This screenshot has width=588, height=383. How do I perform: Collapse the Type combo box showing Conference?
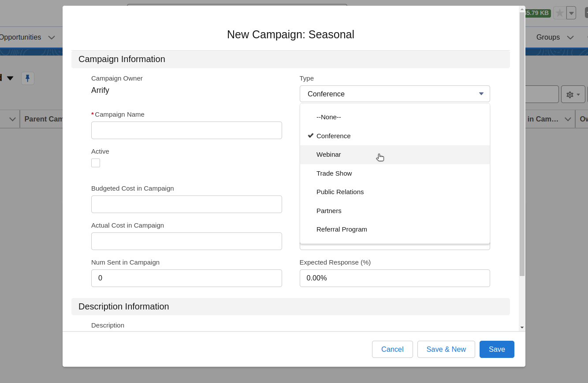(394, 94)
